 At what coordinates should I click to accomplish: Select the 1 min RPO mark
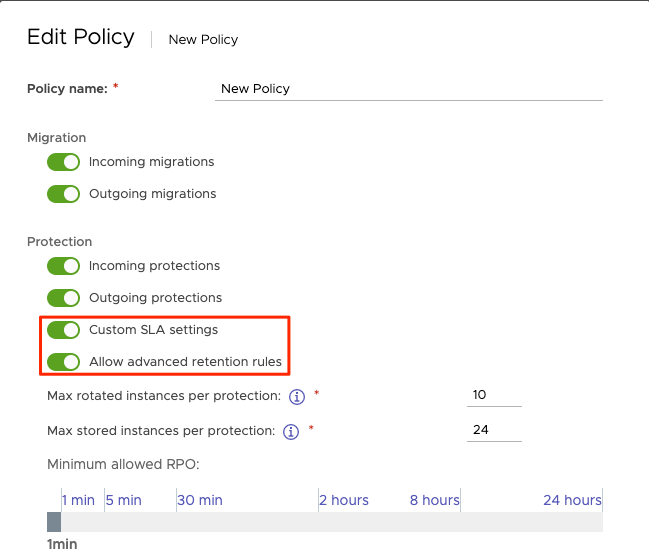point(78,500)
